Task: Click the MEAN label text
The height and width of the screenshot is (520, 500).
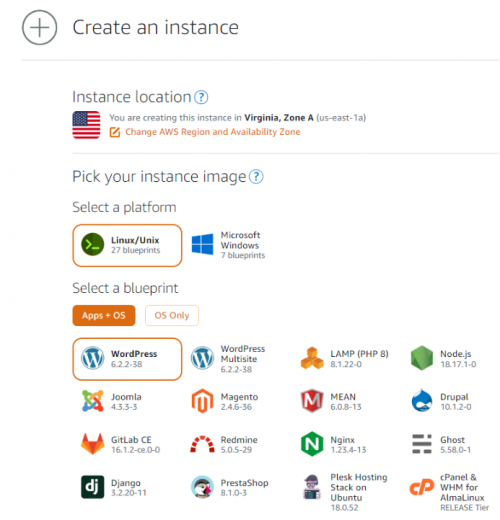Action: (x=343, y=397)
